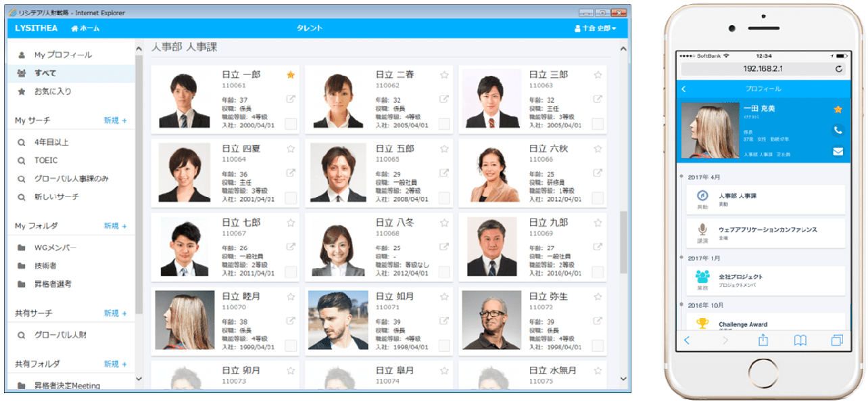Tap the share icon in mobile browser toolbar

(x=763, y=340)
